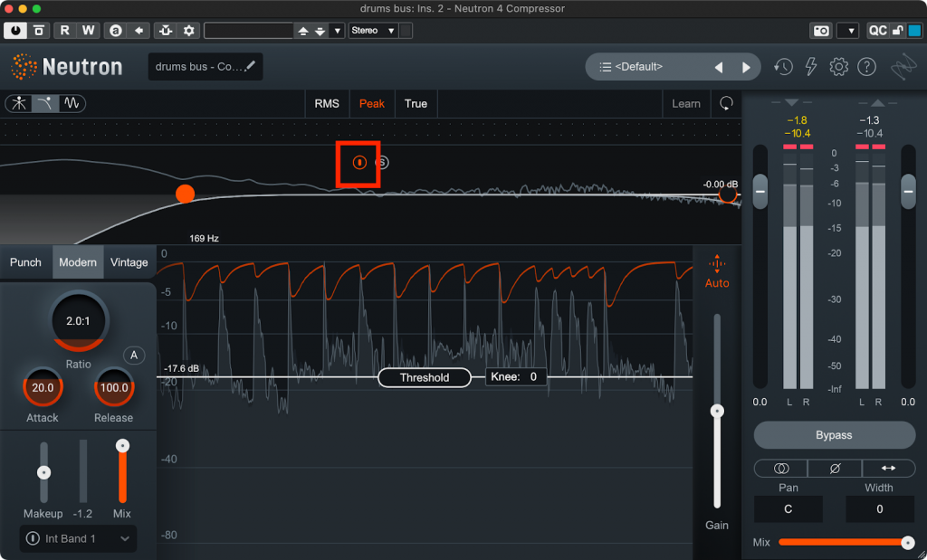
Task: Click the swap channels arrow icon
Action: point(888,469)
